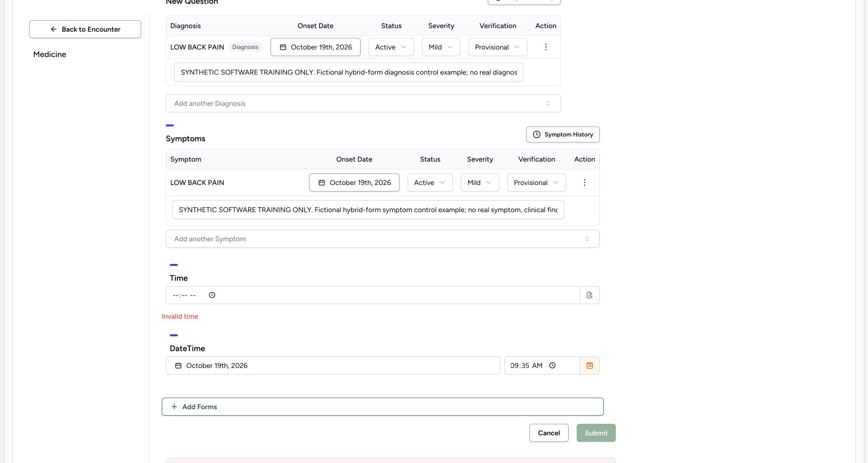
Task: Click the clock icon in DateTime time box
Action: (552, 365)
